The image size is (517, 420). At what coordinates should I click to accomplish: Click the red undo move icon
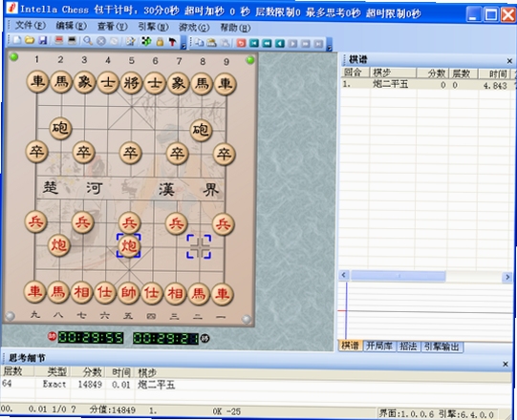(242, 43)
